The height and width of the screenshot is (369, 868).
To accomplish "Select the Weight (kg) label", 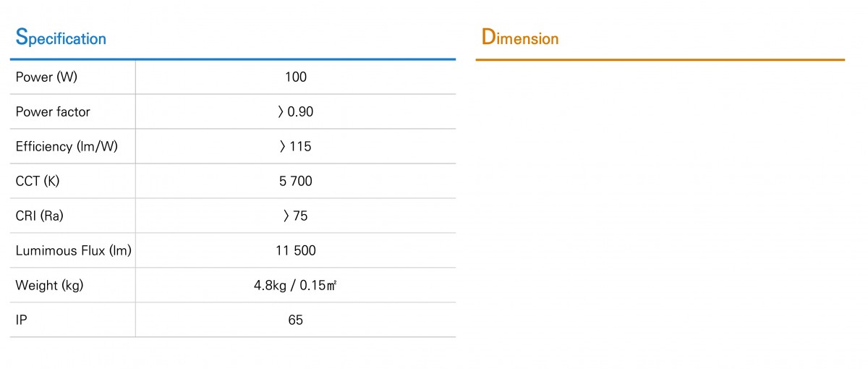I will pyautogui.click(x=49, y=286).
